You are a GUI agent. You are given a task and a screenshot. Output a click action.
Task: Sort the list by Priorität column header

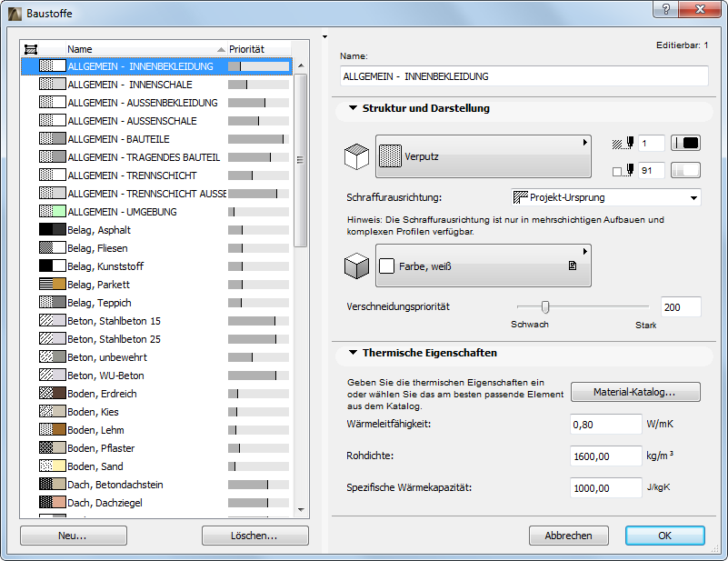point(259,49)
